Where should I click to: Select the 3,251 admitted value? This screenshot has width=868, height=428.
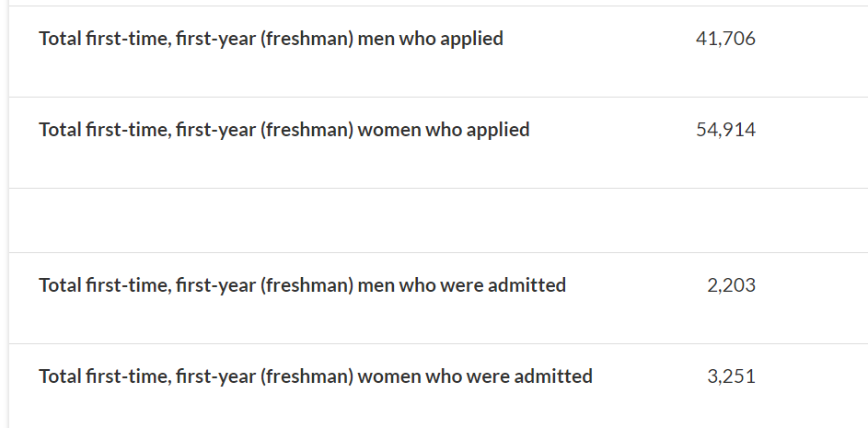coord(731,376)
